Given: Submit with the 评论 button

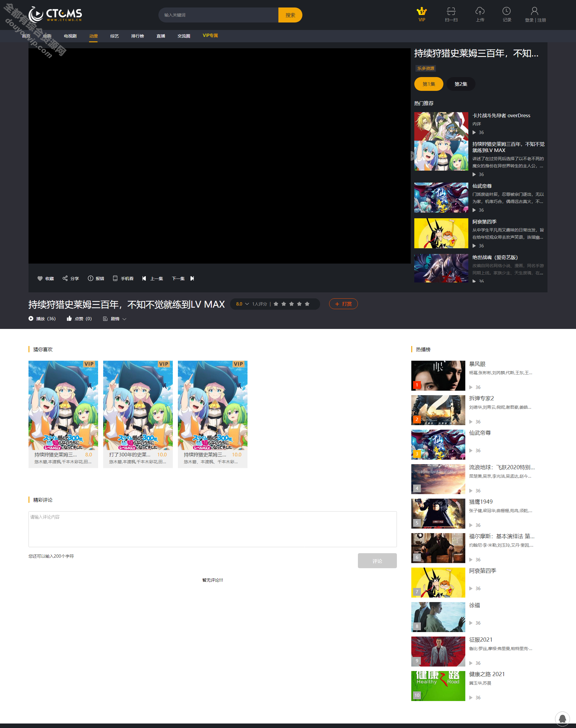Looking at the screenshot, I should tap(377, 561).
